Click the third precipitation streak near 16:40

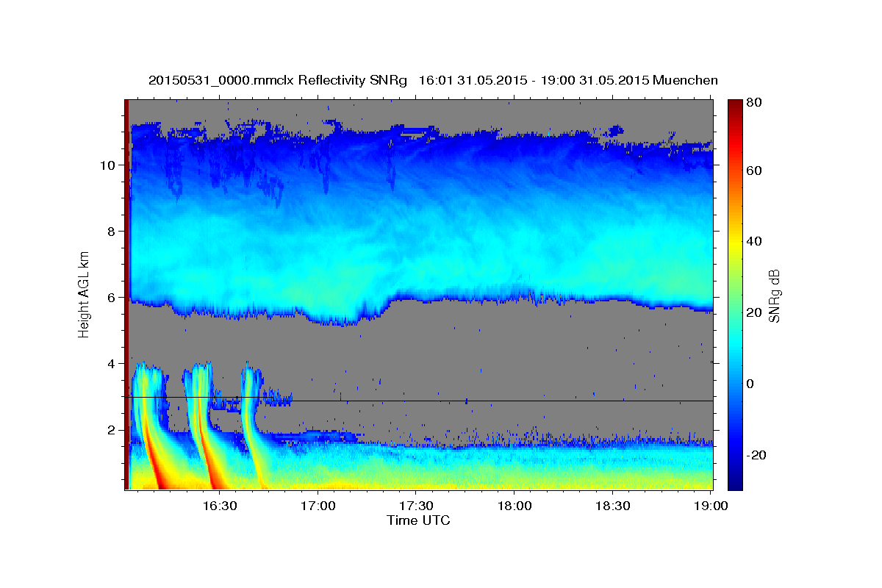[x=252, y=426]
